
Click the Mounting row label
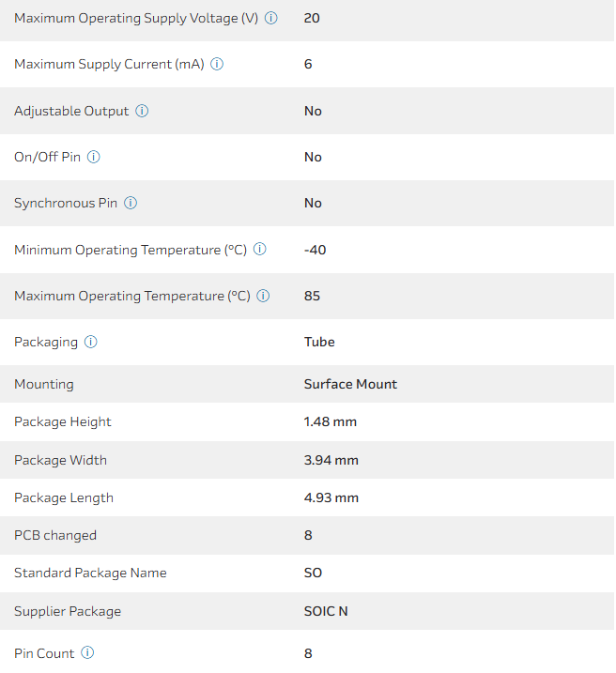pos(44,384)
